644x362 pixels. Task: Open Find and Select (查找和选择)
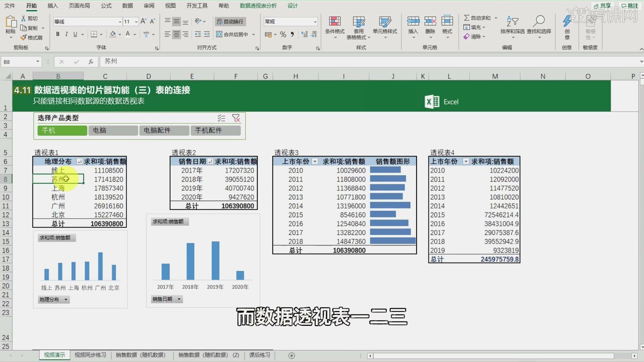[x=539, y=26]
